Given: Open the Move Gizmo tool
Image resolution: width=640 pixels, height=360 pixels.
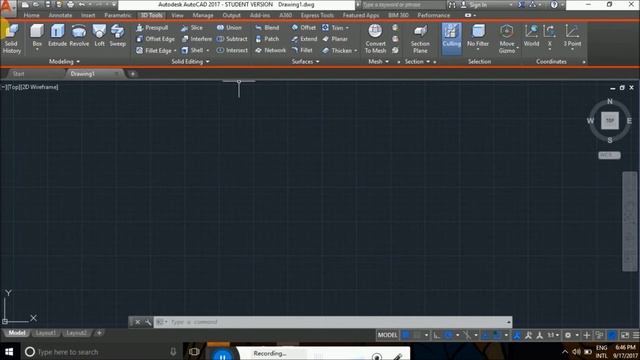Looking at the screenshot, I should (507, 39).
